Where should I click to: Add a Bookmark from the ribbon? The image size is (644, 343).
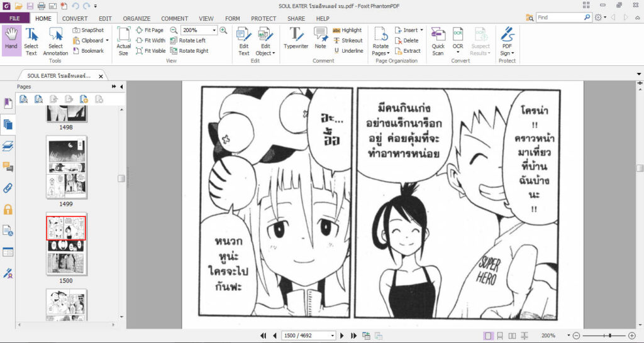pos(88,51)
